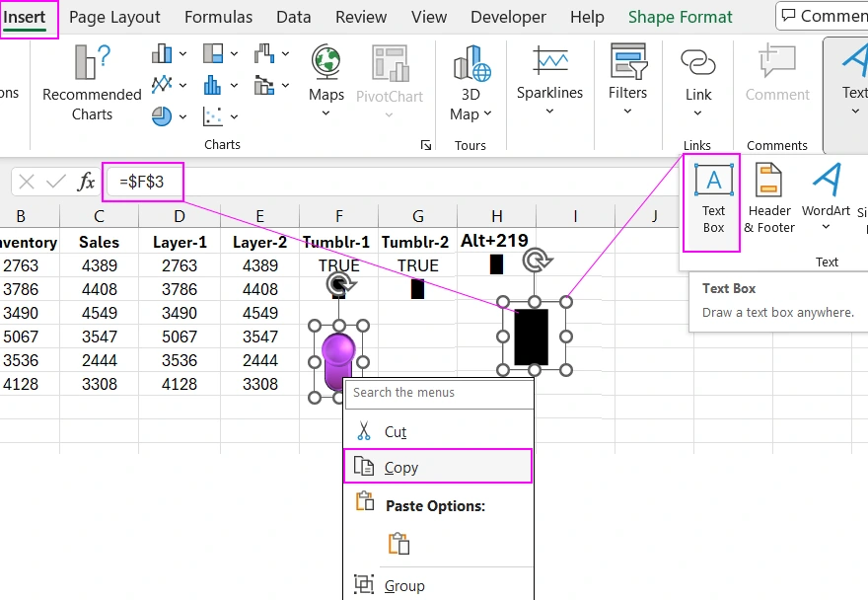Open the Charts dialog launcher

point(426,145)
